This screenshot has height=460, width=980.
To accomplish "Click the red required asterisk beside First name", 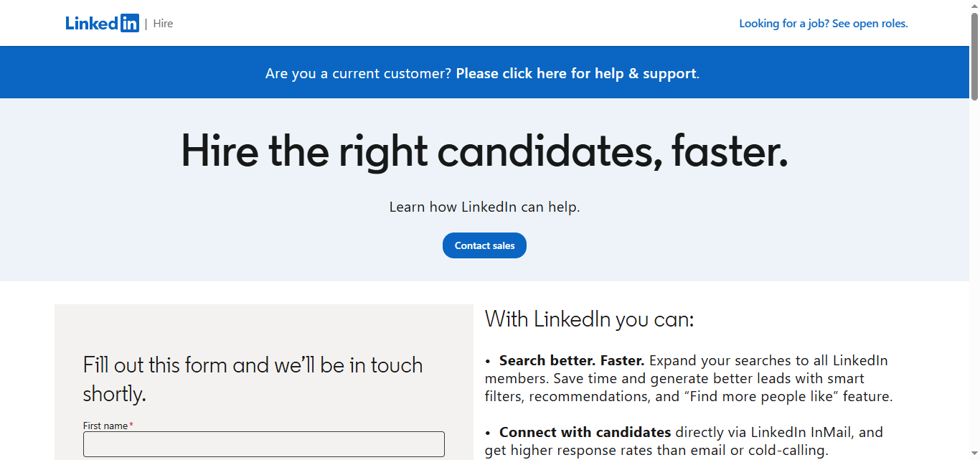I will [131, 423].
